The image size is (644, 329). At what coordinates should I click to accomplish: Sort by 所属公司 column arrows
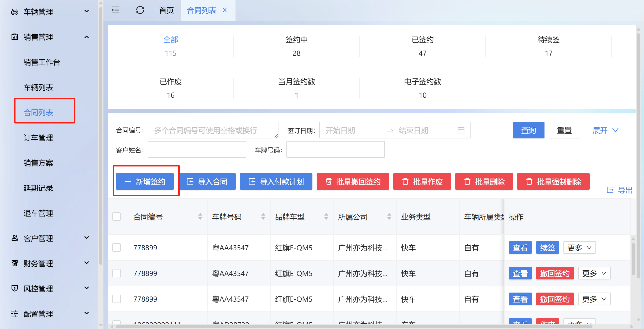click(x=389, y=217)
